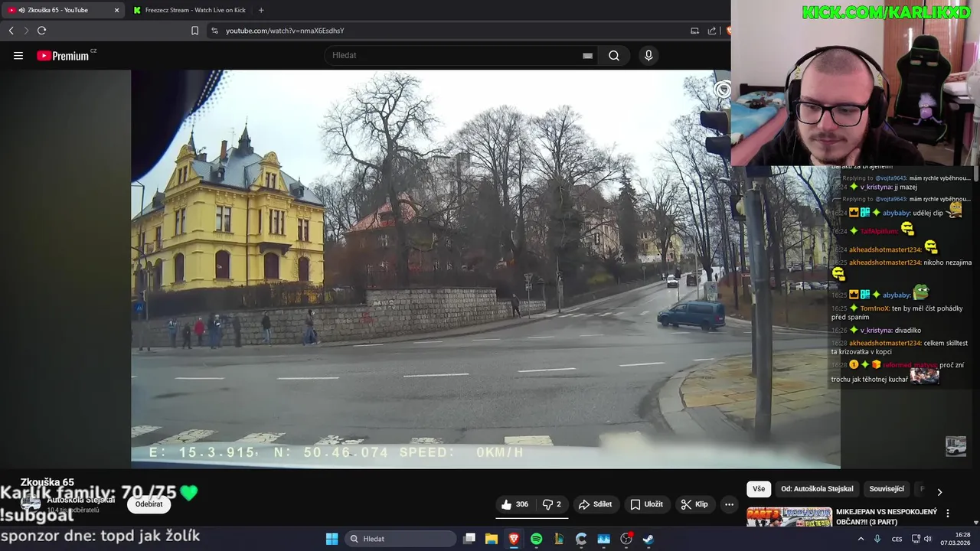Open a new browser tab
The height and width of the screenshot is (551, 980).
(x=261, y=10)
